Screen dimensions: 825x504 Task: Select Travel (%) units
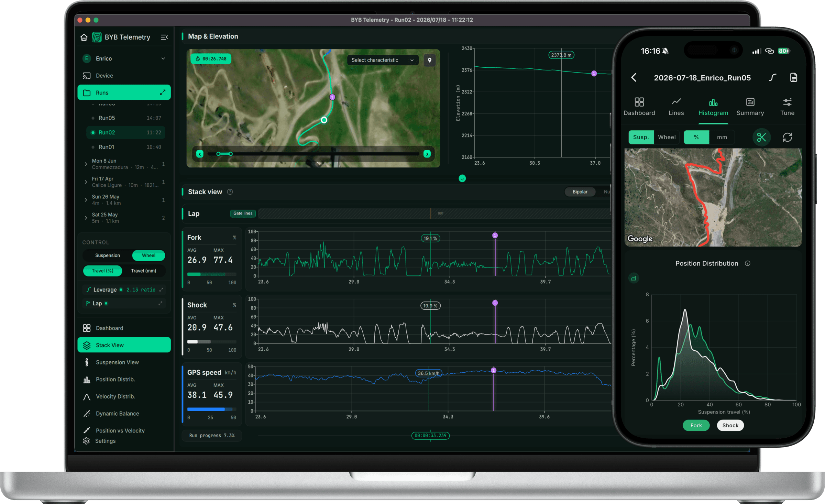pyautogui.click(x=102, y=271)
